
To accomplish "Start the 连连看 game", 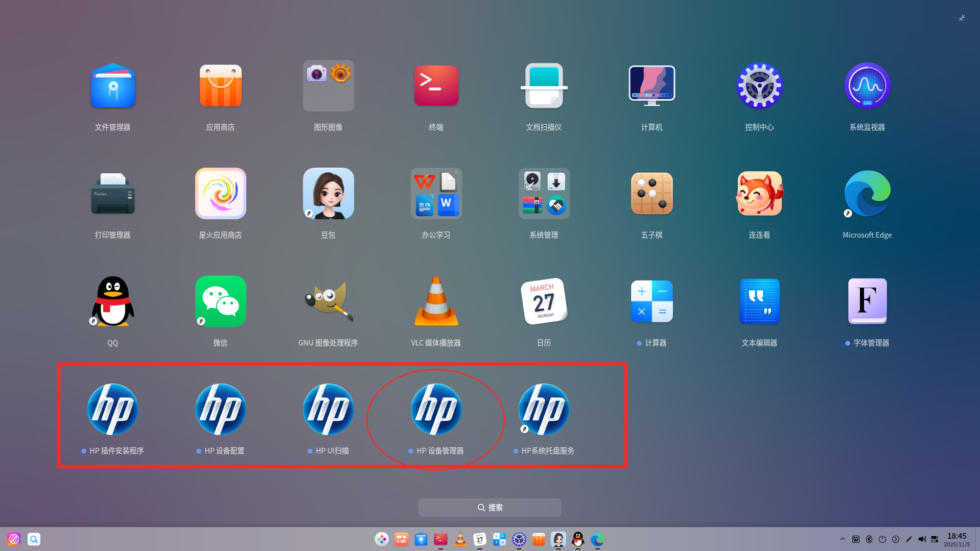I will (759, 194).
